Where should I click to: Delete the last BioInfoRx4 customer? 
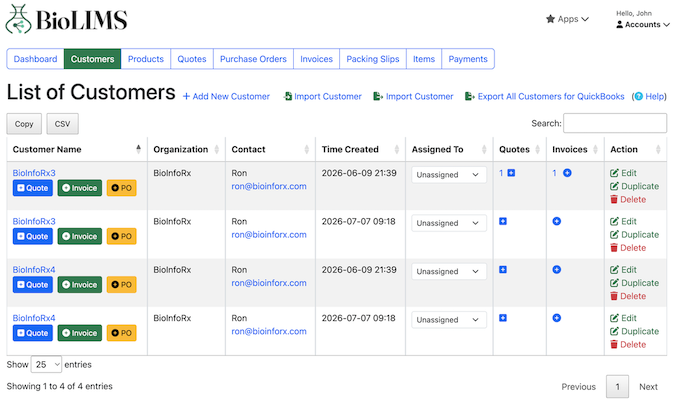click(628, 345)
